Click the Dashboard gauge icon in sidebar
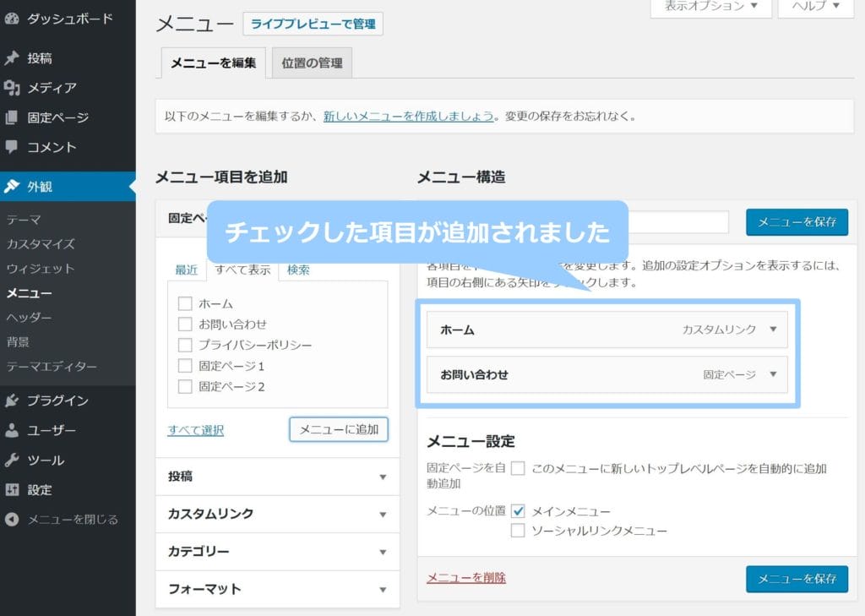Viewport: 865px width, 616px height. coord(12,18)
